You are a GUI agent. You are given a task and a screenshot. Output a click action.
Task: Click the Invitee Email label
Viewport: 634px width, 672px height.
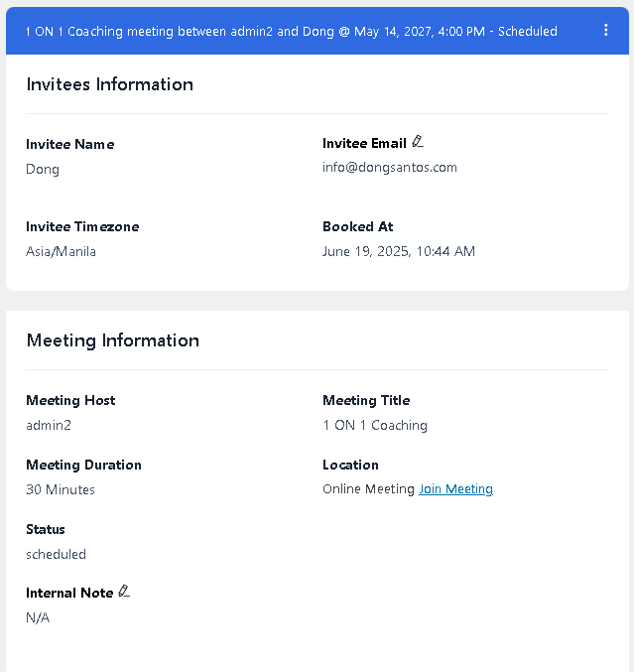(364, 143)
